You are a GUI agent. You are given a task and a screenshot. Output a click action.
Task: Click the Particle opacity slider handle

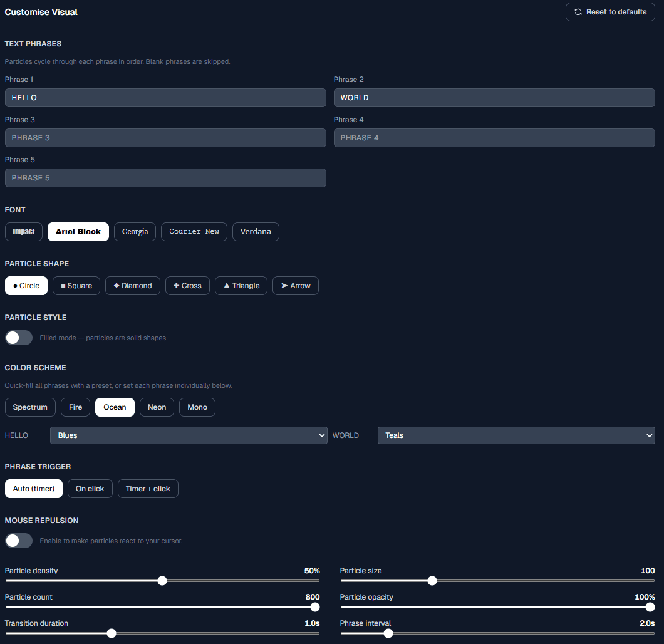point(650,607)
